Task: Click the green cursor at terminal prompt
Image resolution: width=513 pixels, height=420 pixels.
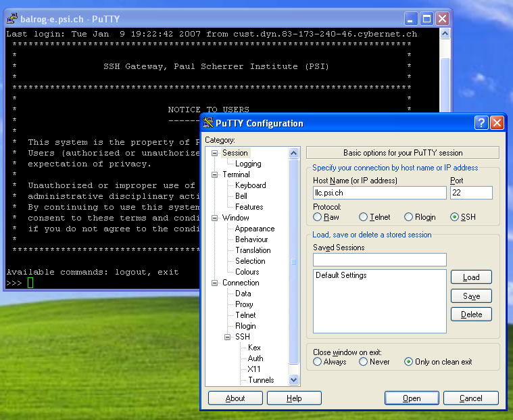Action: (x=30, y=283)
